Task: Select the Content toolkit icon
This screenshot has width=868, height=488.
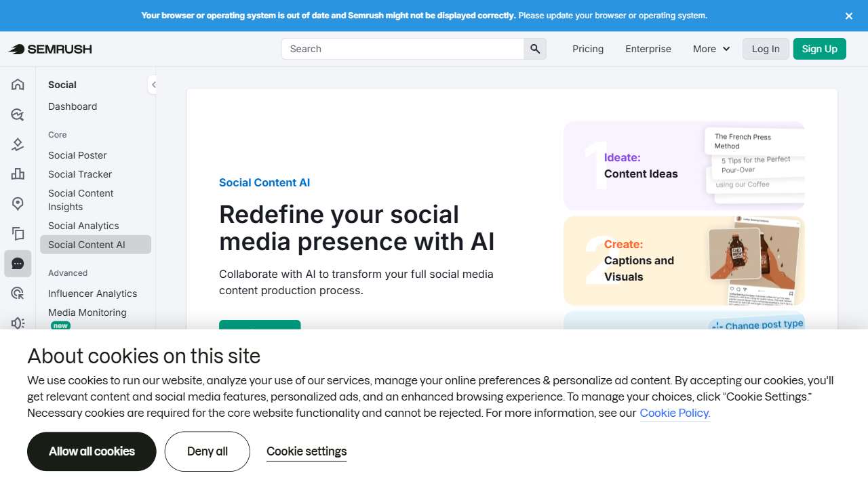Action: (x=17, y=234)
